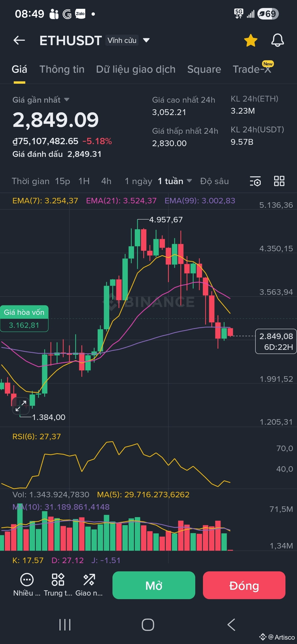Tap Android home button icon
This screenshot has width=297, height=644.
click(x=148, y=625)
